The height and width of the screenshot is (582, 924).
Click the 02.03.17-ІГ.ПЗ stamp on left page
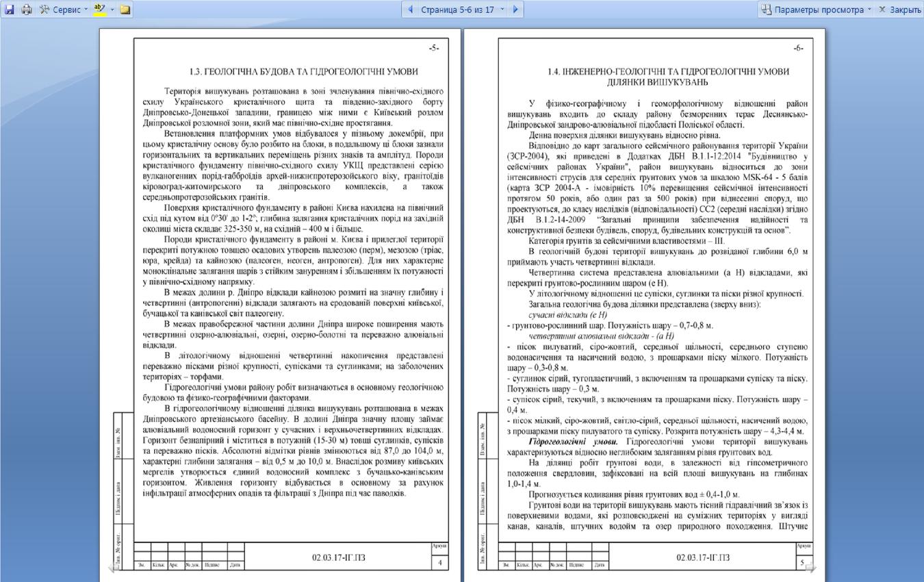(x=339, y=557)
